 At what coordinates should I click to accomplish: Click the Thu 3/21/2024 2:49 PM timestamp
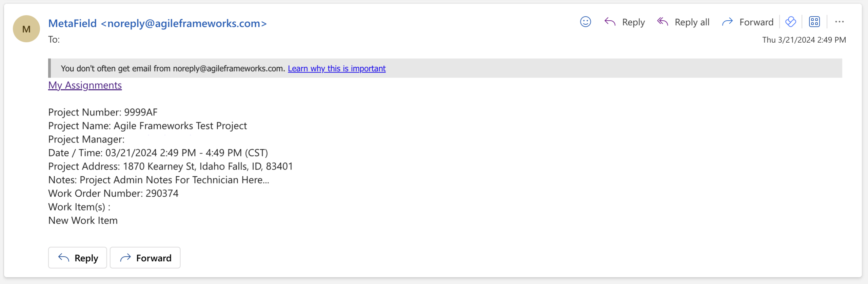804,40
